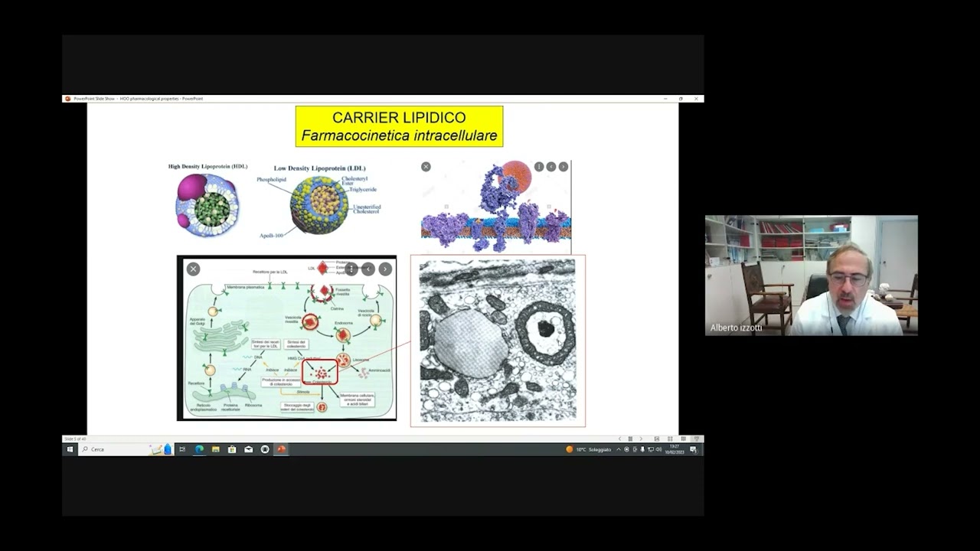Image resolution: width=980 pixels, height=551 pixels.
Task: Click the 'Low Density Lipoprotein (LDL)' label
Action: 320,168
